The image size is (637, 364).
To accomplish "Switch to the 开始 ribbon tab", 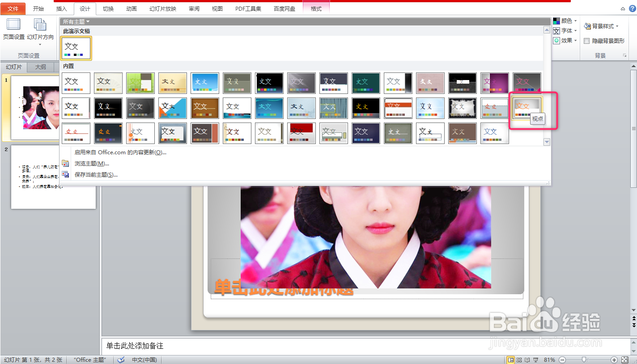I will tap(38, 8).
